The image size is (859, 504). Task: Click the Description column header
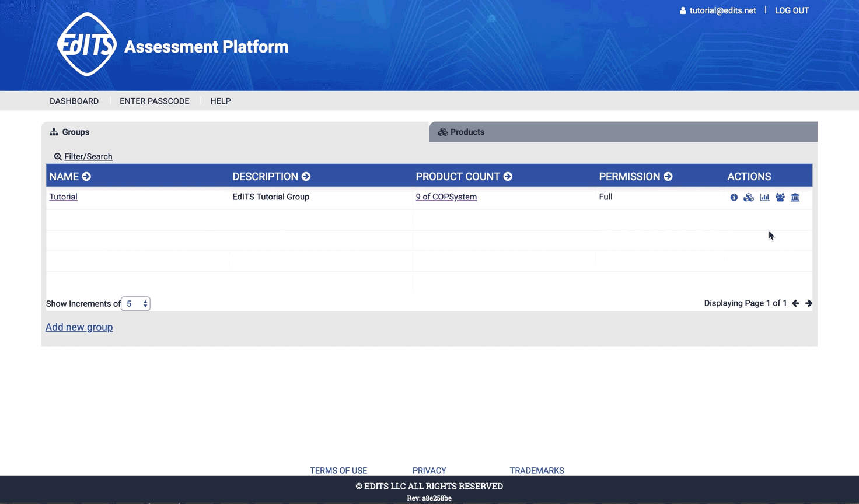pyautogui.click(x=266, y=177)
